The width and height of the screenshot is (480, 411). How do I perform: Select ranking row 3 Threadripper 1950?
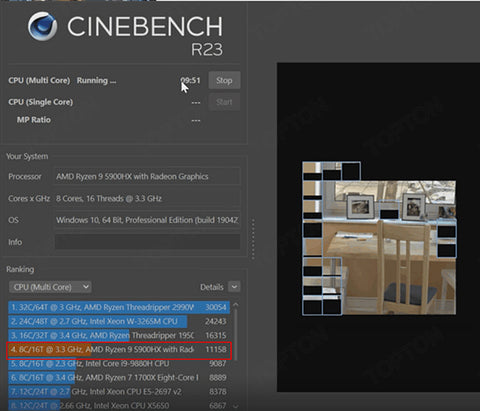click(x=119, y=335)
